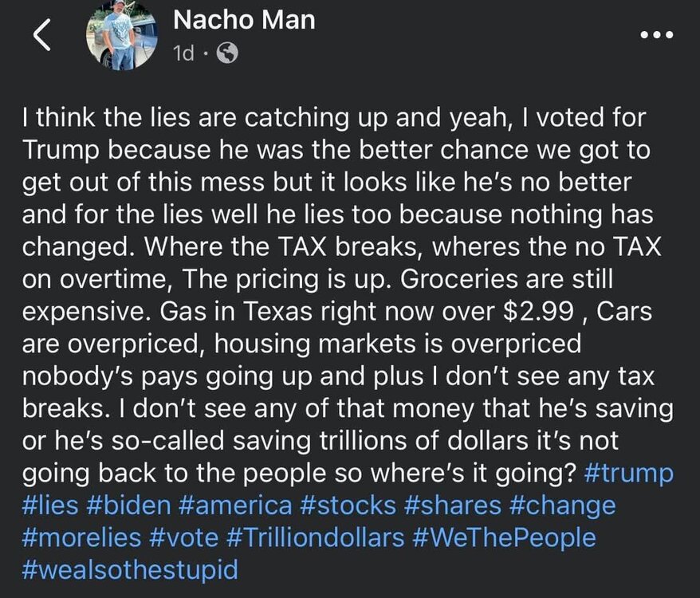Image resolution: width=700 pixels, height=598 pixels.
Task: Open the Nacho Man profile name
Action: click(244, 21)
